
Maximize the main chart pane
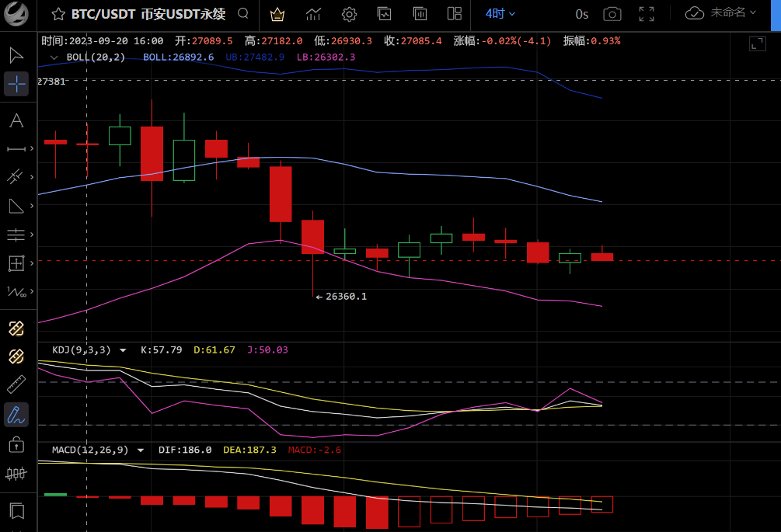click(758, 43)
